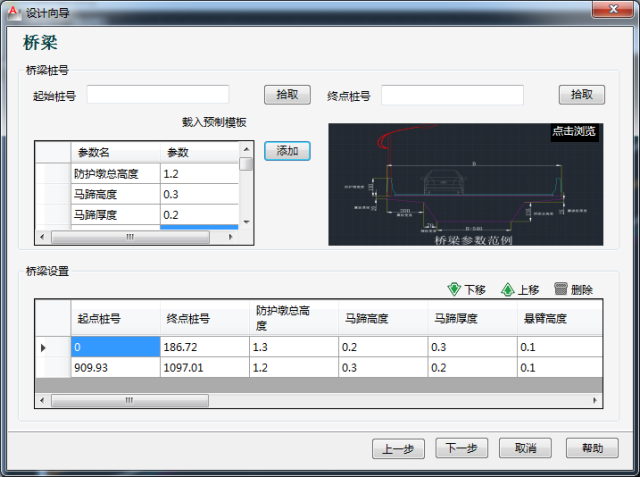Click 点击浏览 on the preview image
This screenshot has height=477, width=640.
click(x=574, y=131)
